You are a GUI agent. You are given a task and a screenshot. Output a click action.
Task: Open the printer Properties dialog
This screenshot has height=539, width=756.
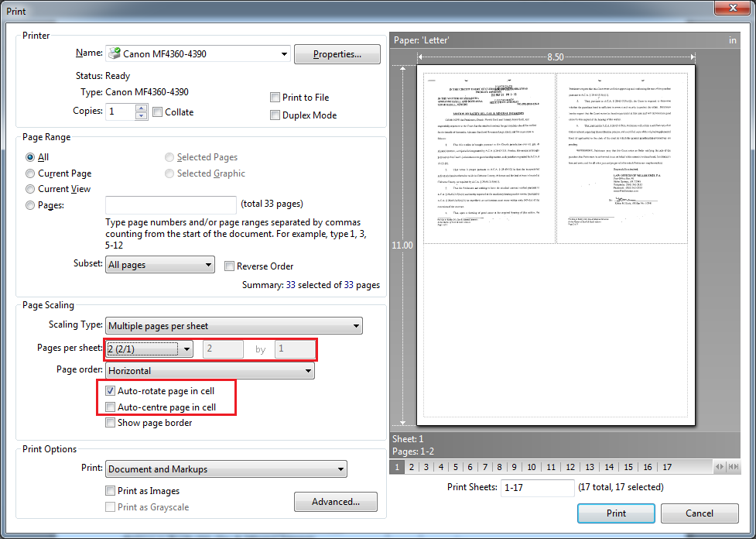[x=336, y=53]
